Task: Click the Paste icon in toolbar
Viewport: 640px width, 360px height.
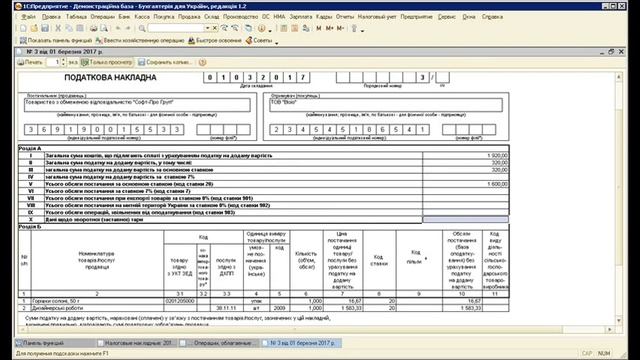Action: pos(80,28)
